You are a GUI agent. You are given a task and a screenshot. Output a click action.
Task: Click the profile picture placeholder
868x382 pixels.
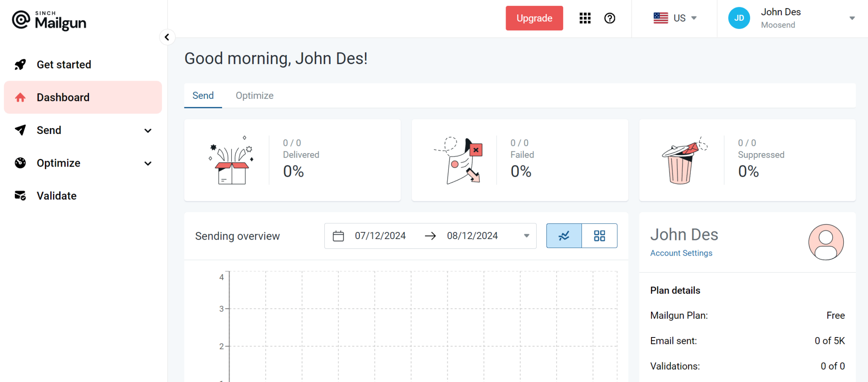pyautogui.click(x=826, y=242)
